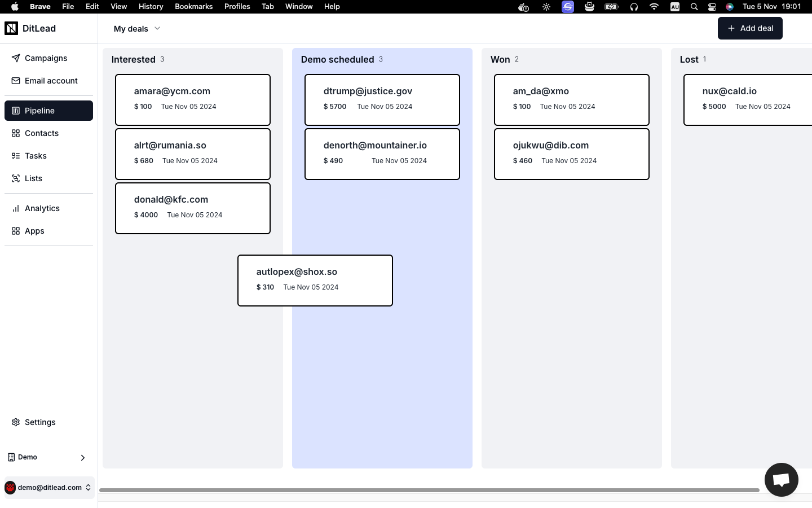
Task: Open the chat support bubble
Action: [x=781, y=480]
